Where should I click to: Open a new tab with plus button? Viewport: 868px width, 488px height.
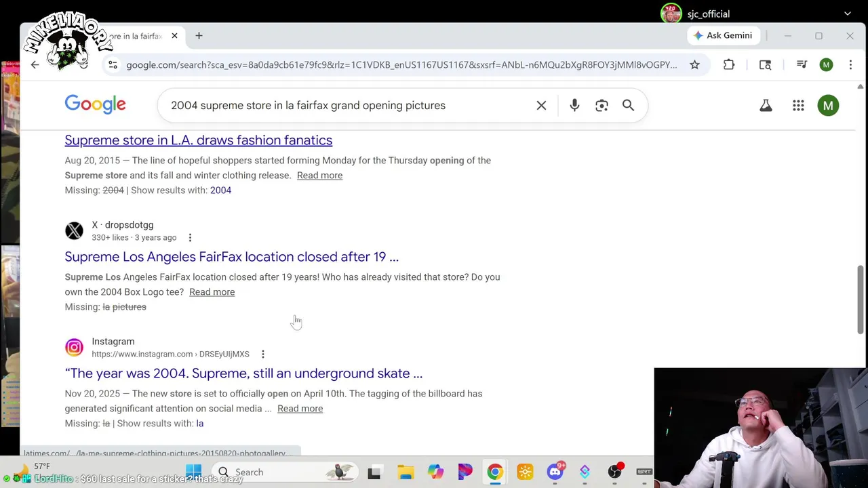199,35
